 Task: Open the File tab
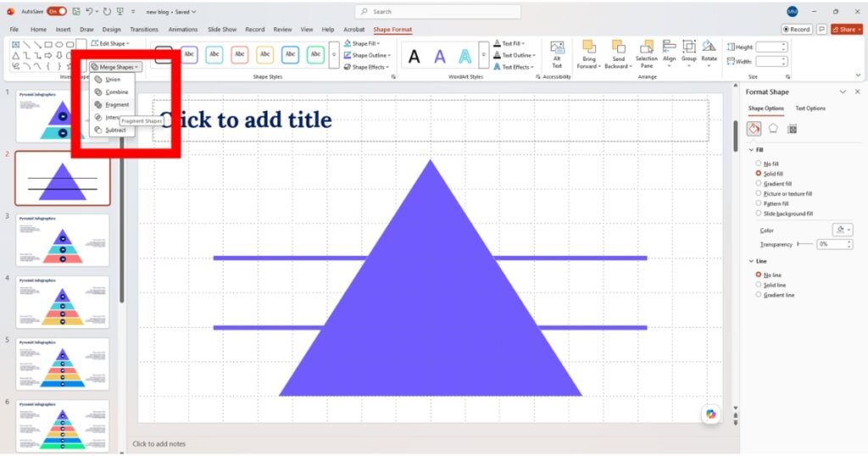14,30
